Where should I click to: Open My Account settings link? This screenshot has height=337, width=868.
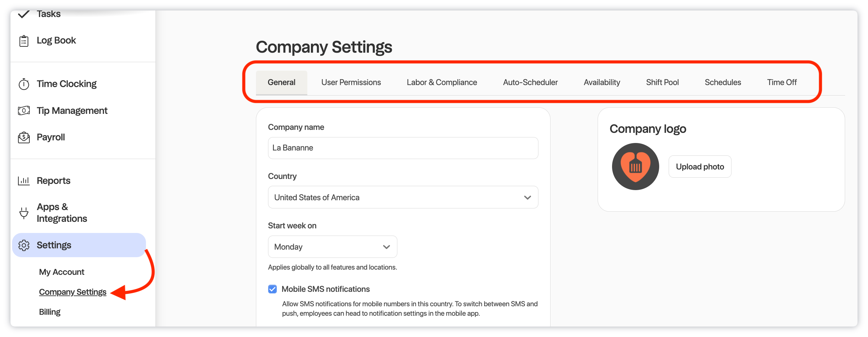tap(61, 272)
